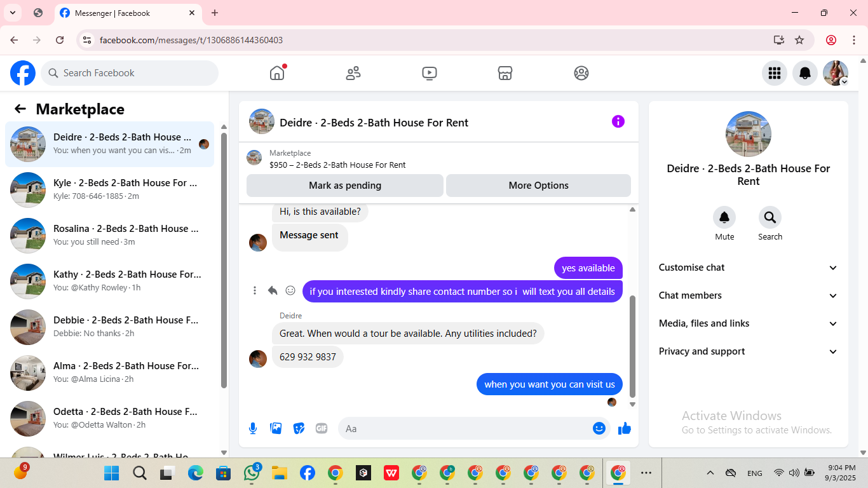Click the More Options button
Viewport: 868px width, 488px height.
pyautogui.click(x=539, y=186)
